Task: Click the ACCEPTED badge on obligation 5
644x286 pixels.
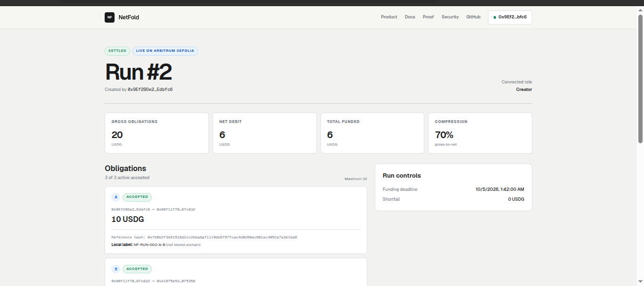Action: 137,269
